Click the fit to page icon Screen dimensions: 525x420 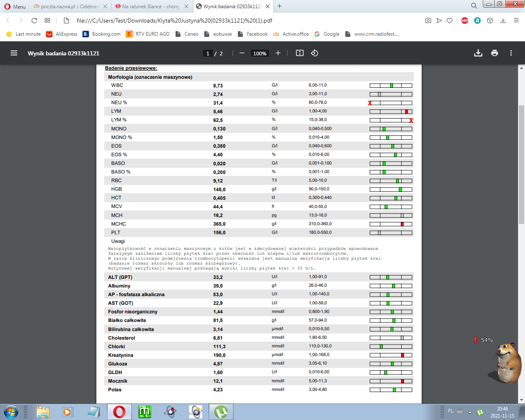(300, 53)
